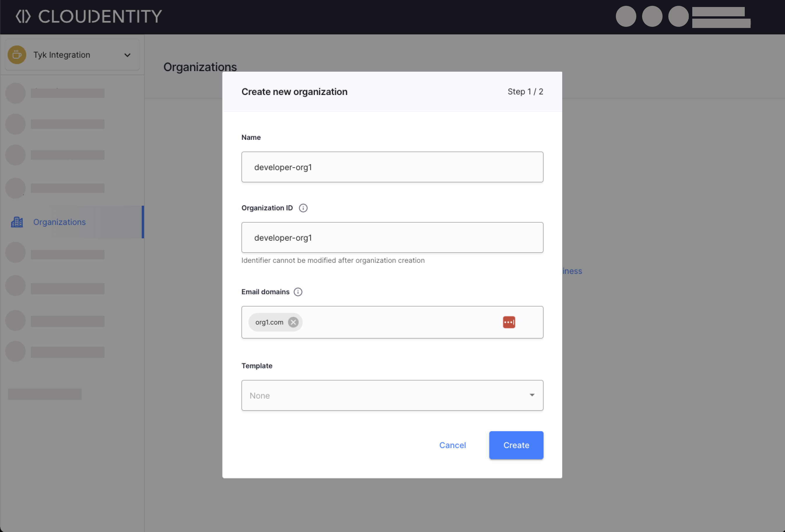Click the first circular header icon

click(x=626, y=16)
